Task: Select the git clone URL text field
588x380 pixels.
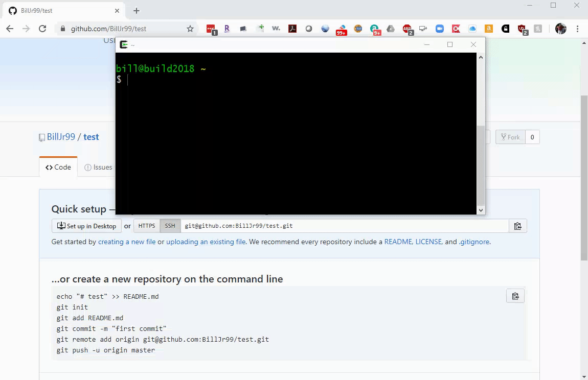Action: [x=345, y=226]
